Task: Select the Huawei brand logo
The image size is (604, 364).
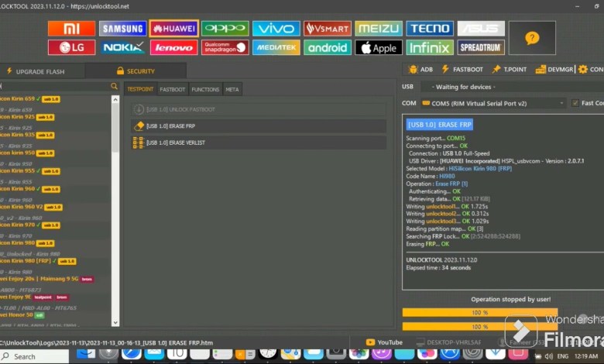Action: point(173,29)
